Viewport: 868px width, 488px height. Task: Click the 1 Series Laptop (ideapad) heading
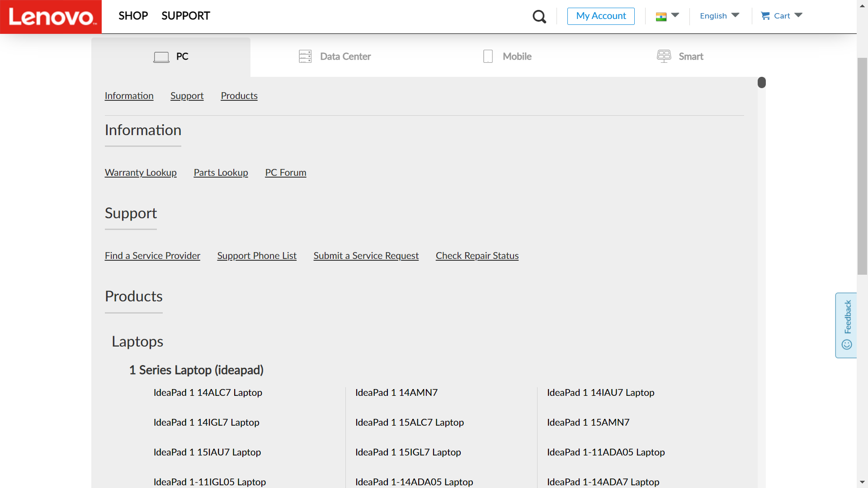196,370
